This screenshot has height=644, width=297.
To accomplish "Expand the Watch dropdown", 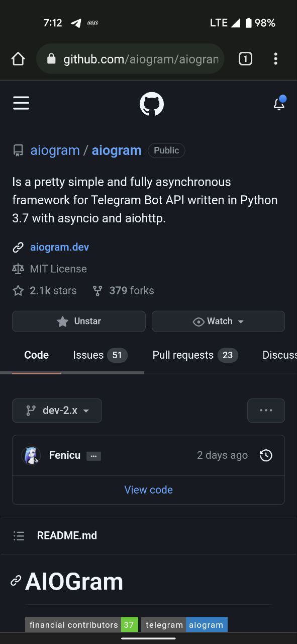I will click(x=218, y=321).
